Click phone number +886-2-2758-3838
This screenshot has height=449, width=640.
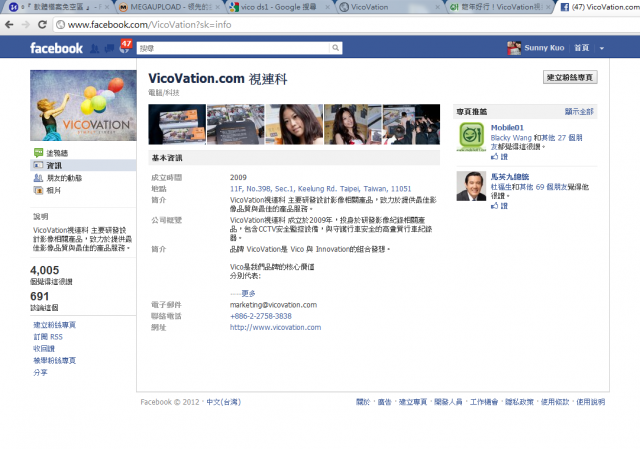[261, 316]
